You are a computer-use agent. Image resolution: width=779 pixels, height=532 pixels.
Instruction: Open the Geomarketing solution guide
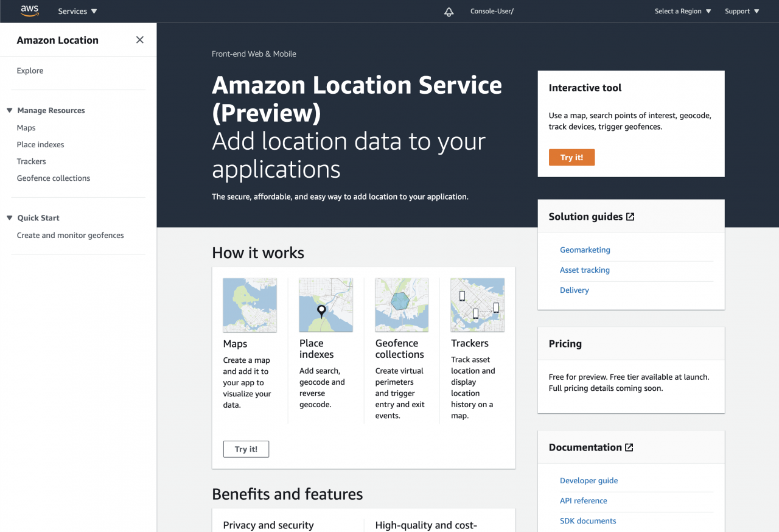tap(585, 250)
